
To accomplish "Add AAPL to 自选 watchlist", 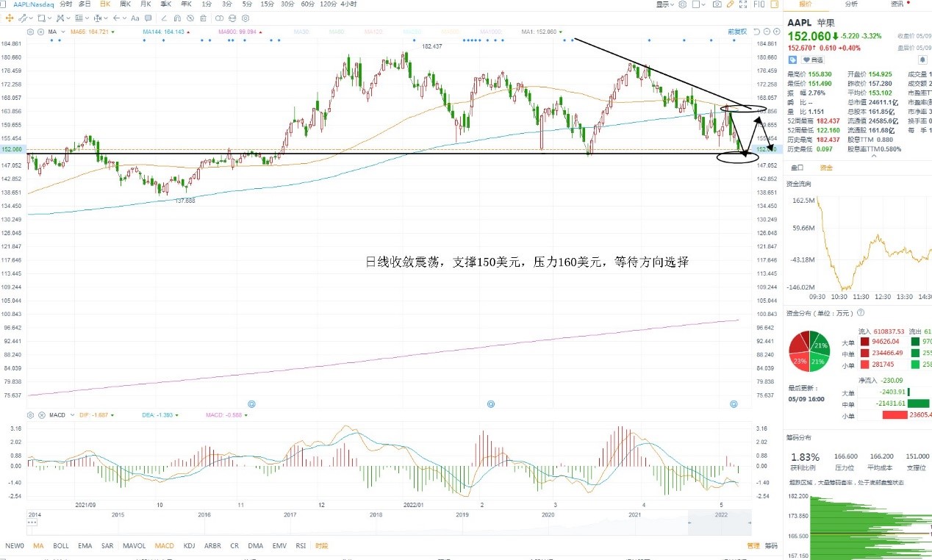I will pos(811,60).
